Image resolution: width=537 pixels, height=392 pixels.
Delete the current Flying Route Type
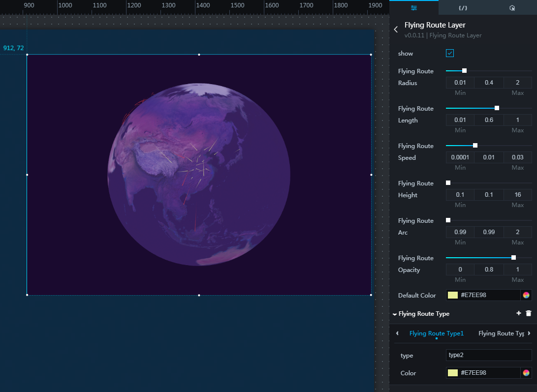529,313
